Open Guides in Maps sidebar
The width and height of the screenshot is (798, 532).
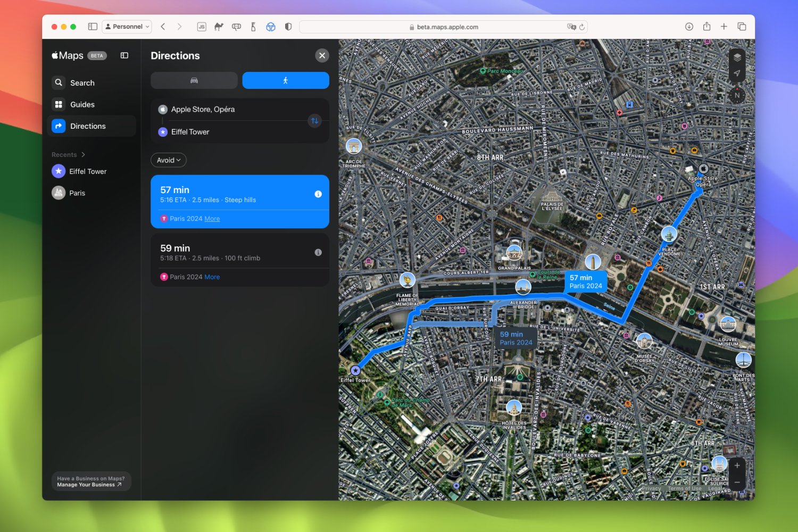92,105
